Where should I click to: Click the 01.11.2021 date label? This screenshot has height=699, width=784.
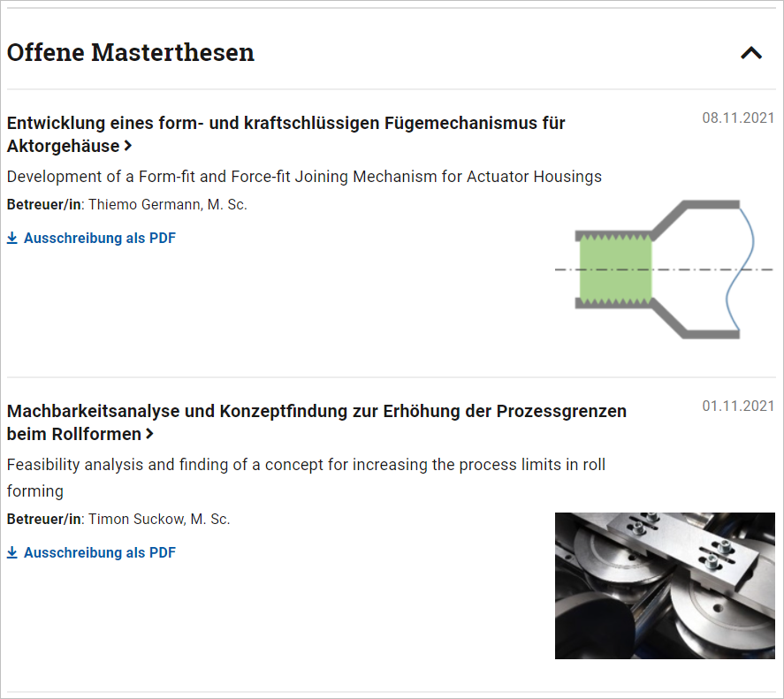738,406
